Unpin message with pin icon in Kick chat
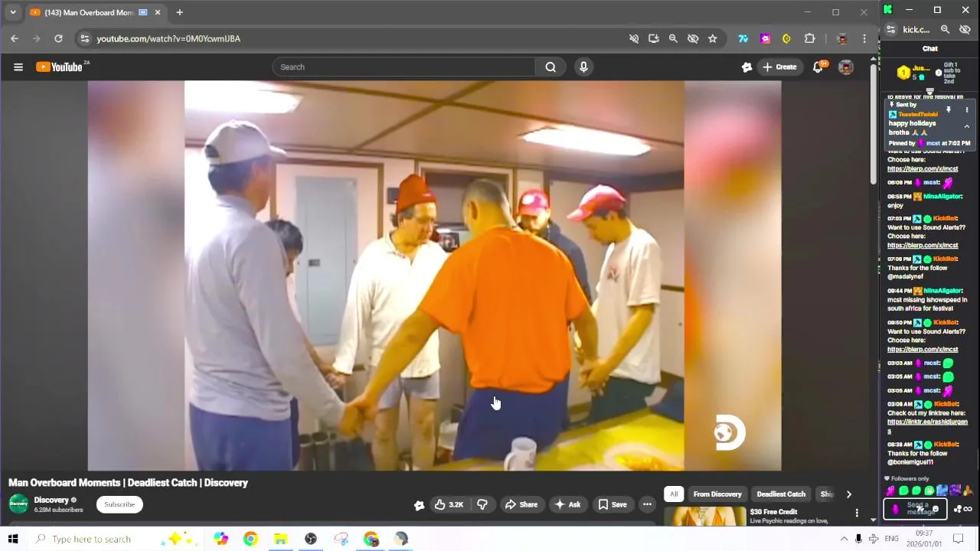The width and height of the screenshot is (980, 551). coord(949,110)
